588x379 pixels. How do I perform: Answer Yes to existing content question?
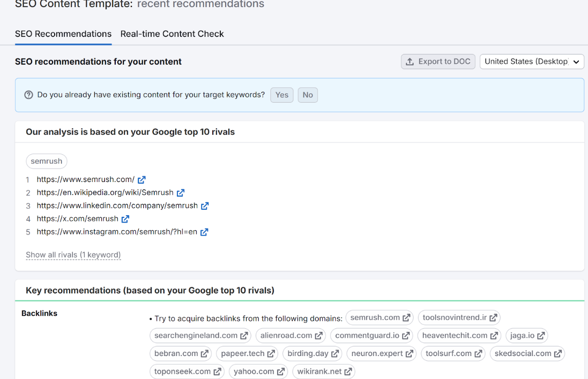pos(282,95)
